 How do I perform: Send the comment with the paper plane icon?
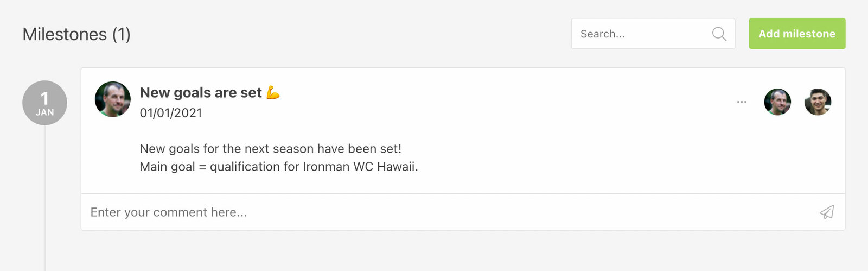click(x=827, y=212)
